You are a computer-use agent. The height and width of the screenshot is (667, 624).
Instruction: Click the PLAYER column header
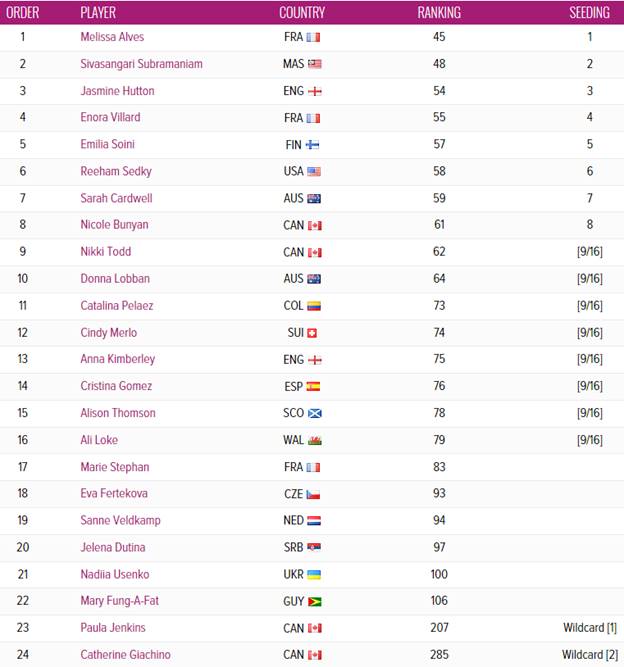pyautogui.click(x=98, y=12)
